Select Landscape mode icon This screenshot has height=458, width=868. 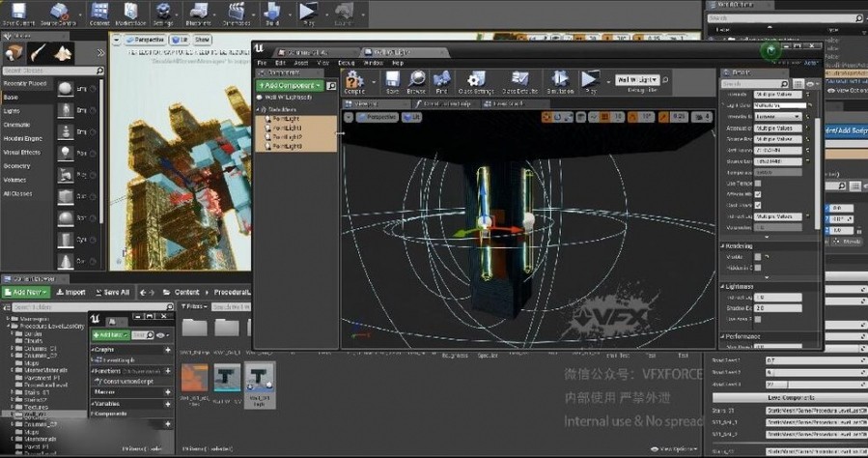(x=63, y=53)
